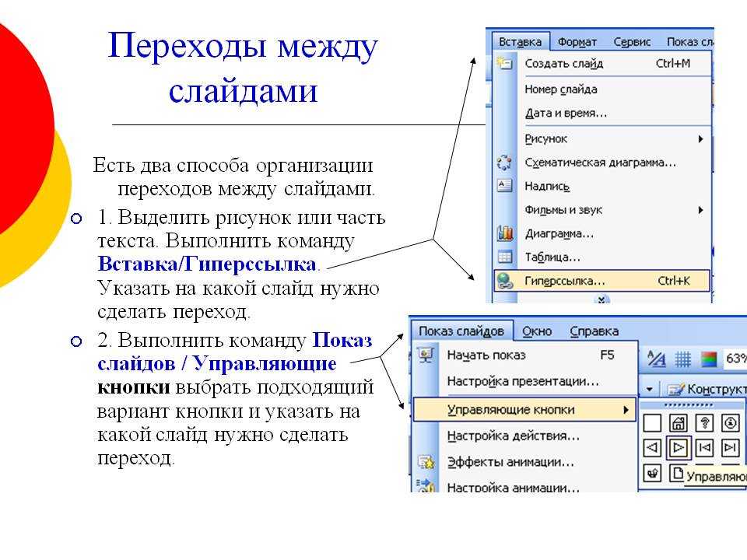Click the Ctrl+K shortcut label of Гиперссылка

[674, 281]
